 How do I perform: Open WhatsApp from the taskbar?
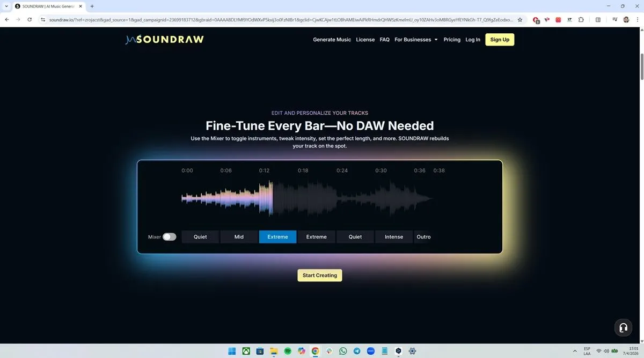tap(343, 351)
